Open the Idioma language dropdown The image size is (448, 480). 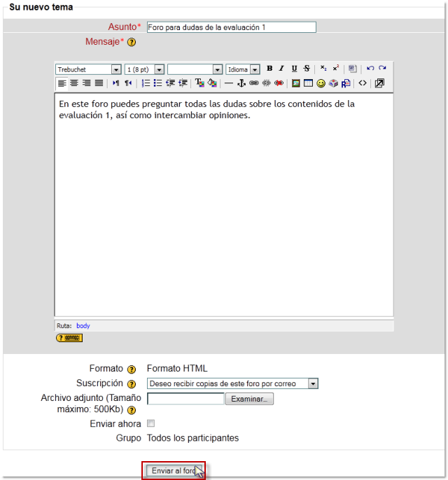point(254,69)
